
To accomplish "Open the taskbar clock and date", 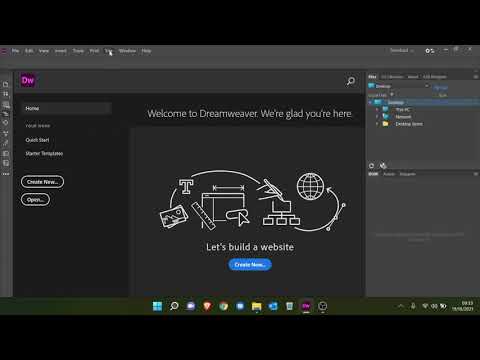I will [462, 306].
